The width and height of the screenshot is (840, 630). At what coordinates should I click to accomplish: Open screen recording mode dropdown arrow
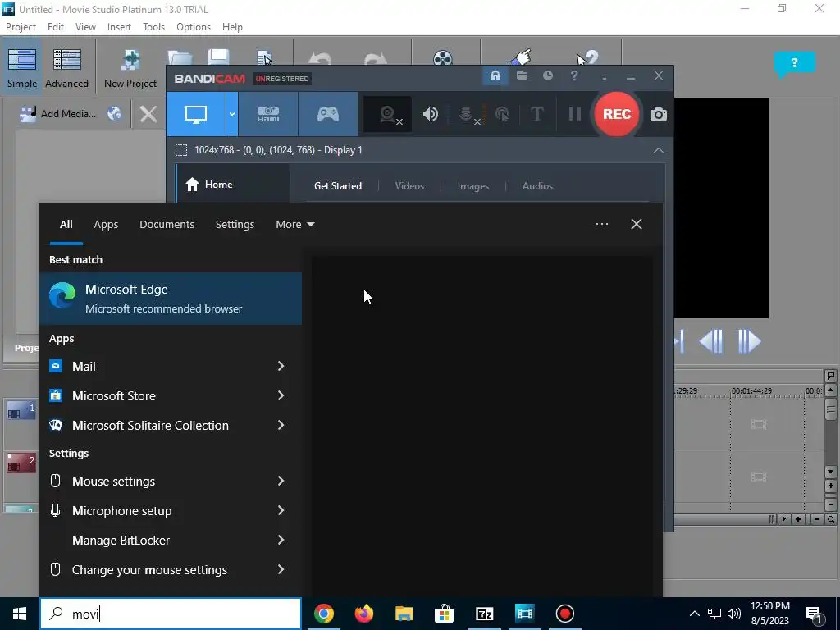pos(232,114)
